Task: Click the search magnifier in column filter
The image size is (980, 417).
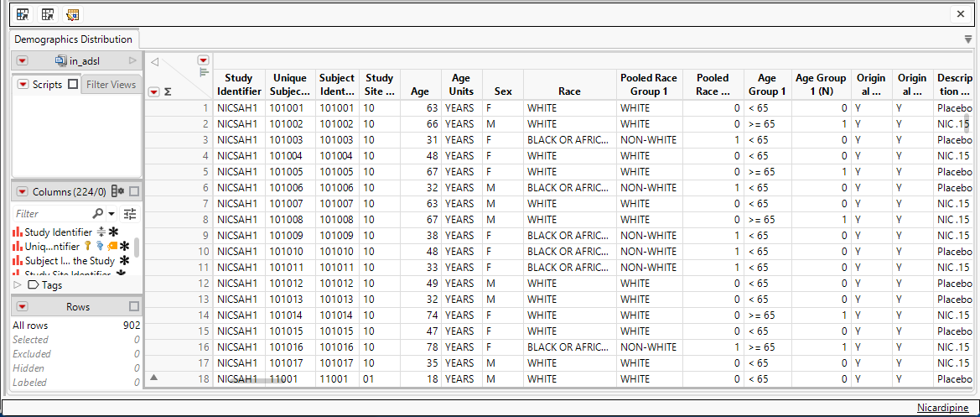Action: click(99, 214)
